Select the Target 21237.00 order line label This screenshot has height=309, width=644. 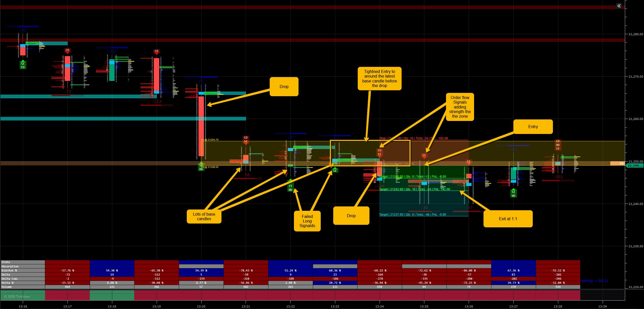[413, 215]
